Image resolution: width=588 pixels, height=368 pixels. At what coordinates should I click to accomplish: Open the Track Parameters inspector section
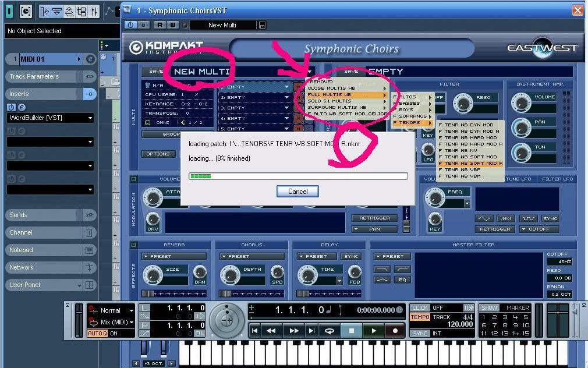(x=44, y=76)
